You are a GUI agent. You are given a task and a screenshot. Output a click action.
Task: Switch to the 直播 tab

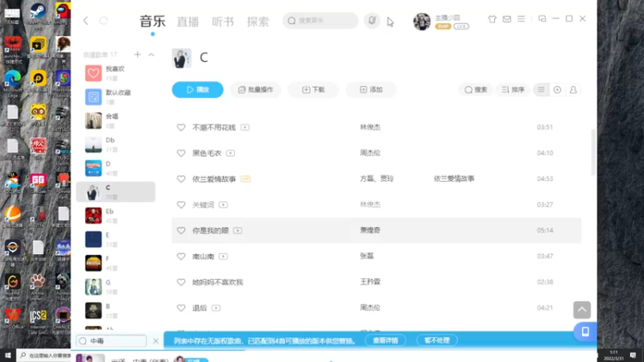point(188,22)
